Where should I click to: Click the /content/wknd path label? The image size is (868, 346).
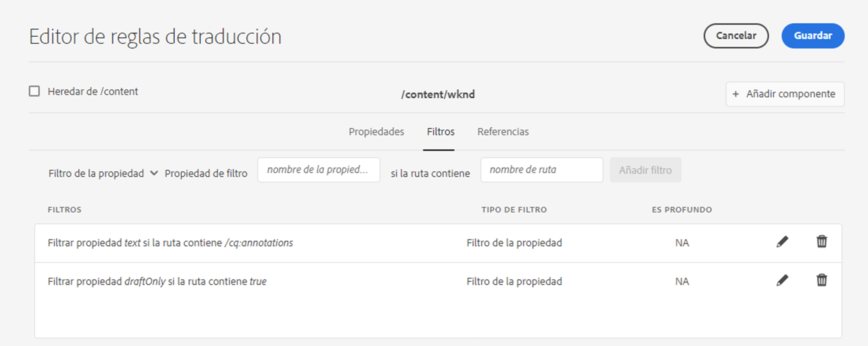pos(438,95)
